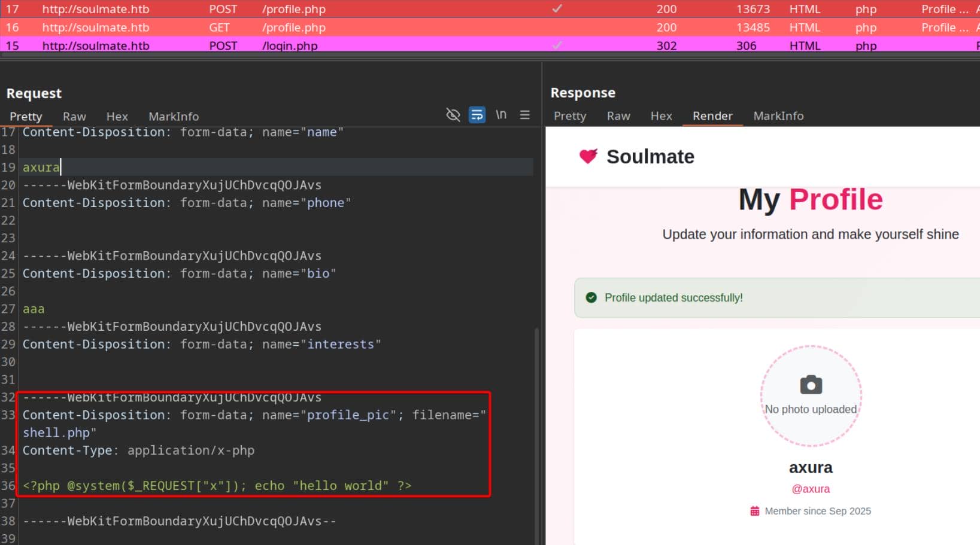
Task: Toggle the \n line-break rendering option
Action: (x=501, y=114)
